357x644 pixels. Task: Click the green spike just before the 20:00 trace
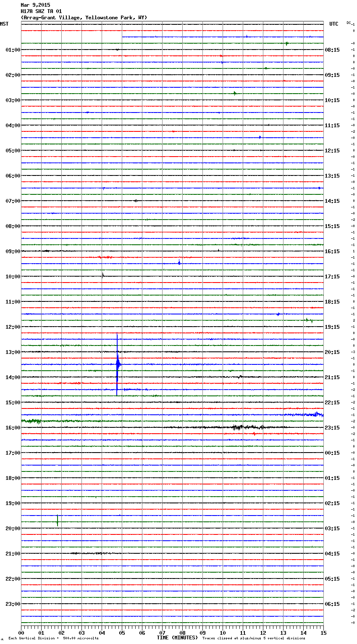tap(58, 521)
